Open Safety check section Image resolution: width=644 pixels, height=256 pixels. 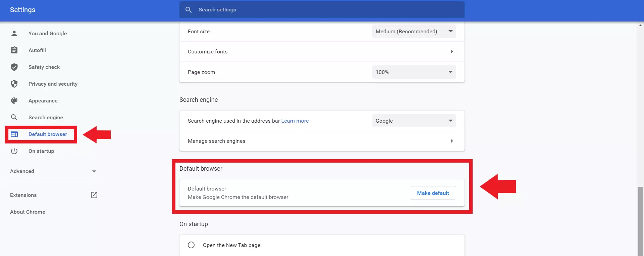point(44,67)
